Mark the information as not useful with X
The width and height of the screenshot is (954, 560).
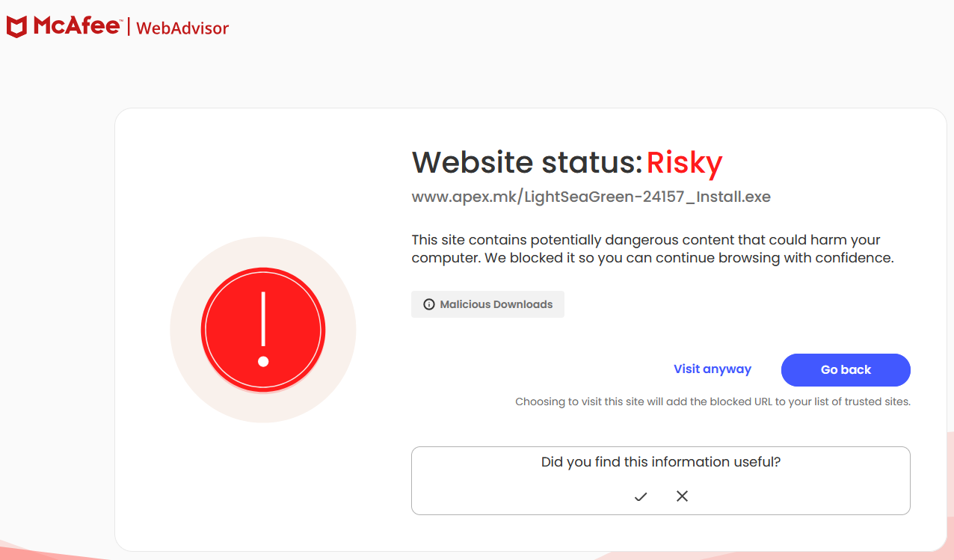pyautogui.click(x=682, y=496)
